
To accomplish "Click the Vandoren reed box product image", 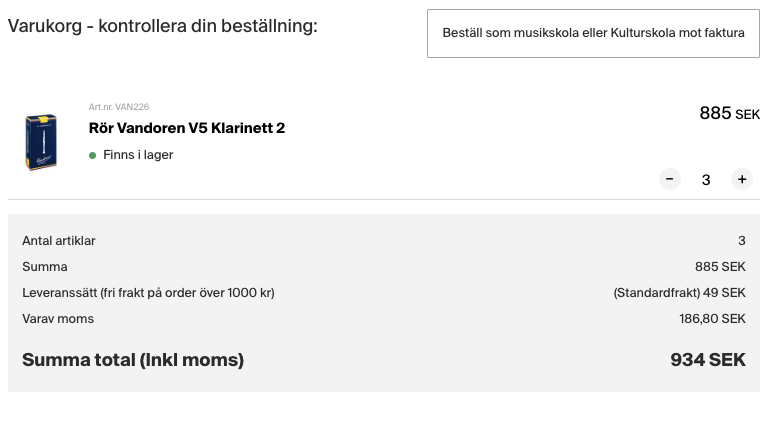I will coord(41,142).
